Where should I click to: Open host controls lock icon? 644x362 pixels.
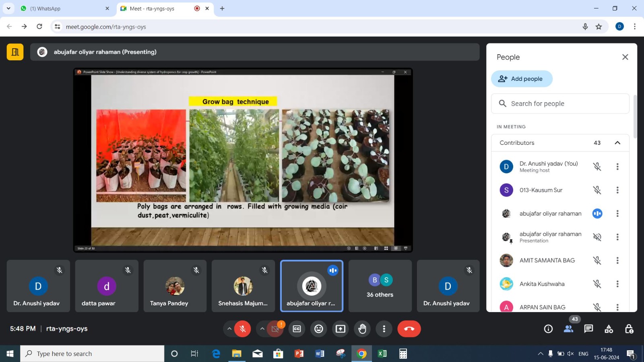629,329
